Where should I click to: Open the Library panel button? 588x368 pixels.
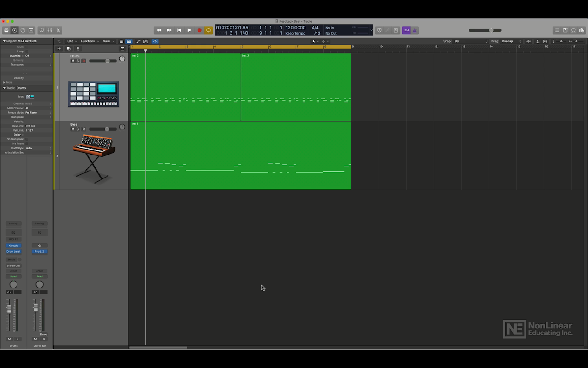(x=6, y=30)
